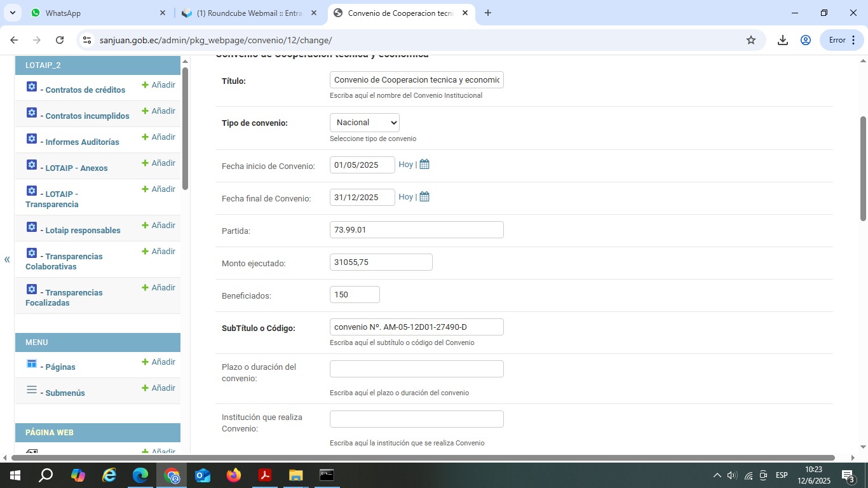
Task: Open the Tipo de convenio dropdown
Action: [365, 123]
